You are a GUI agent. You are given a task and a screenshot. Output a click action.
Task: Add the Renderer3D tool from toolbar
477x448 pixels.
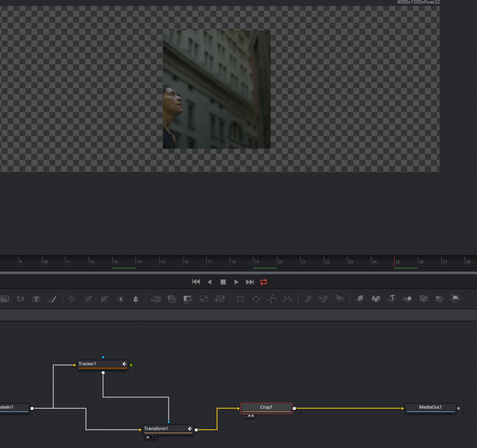point(456,298)
